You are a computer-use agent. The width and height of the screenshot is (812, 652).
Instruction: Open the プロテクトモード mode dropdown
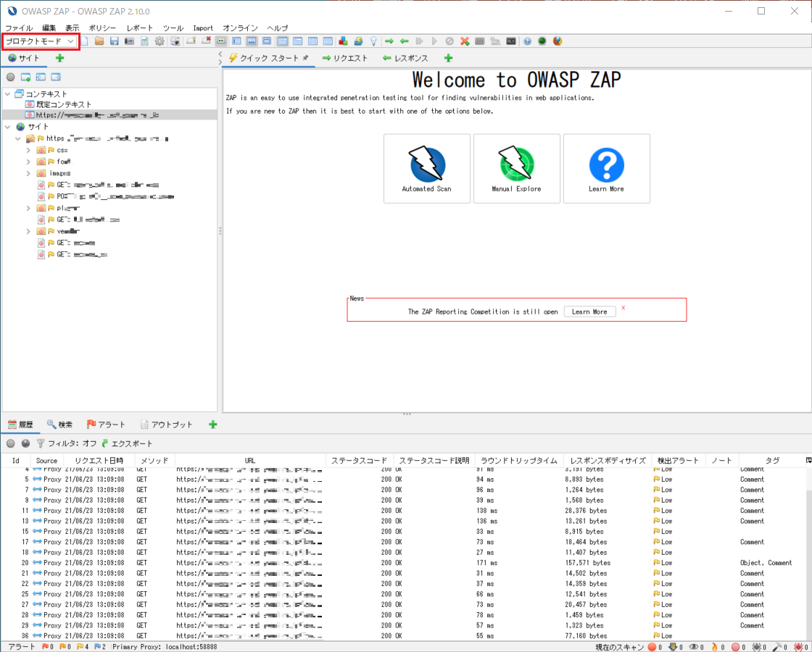[40, 41]
